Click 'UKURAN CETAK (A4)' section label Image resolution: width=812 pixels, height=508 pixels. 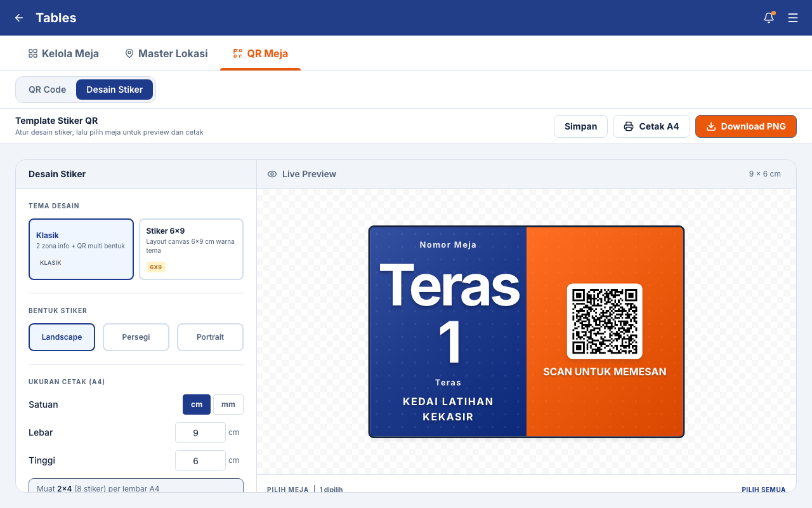tap(67, 382)
